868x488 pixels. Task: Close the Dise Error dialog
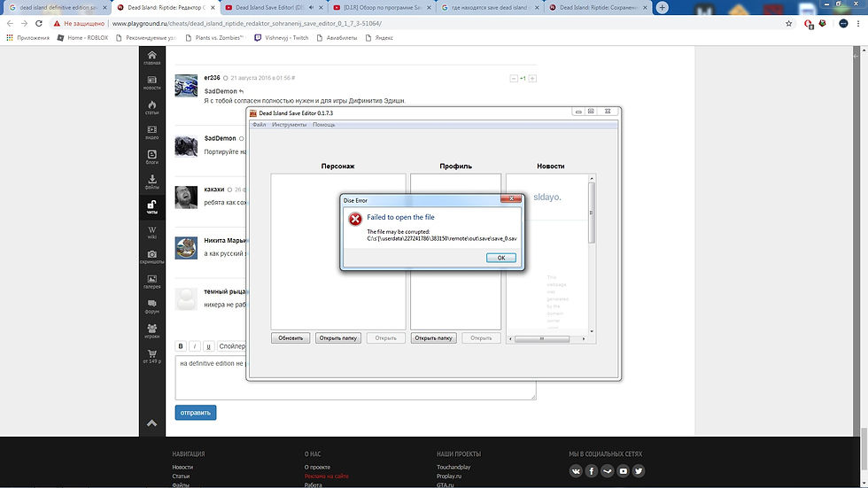pos(511,198)
